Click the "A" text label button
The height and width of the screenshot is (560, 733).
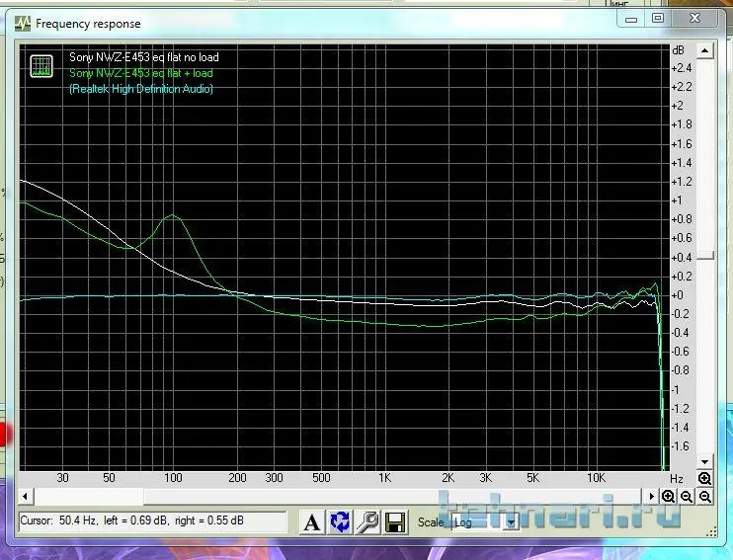(x=312, y=522)
